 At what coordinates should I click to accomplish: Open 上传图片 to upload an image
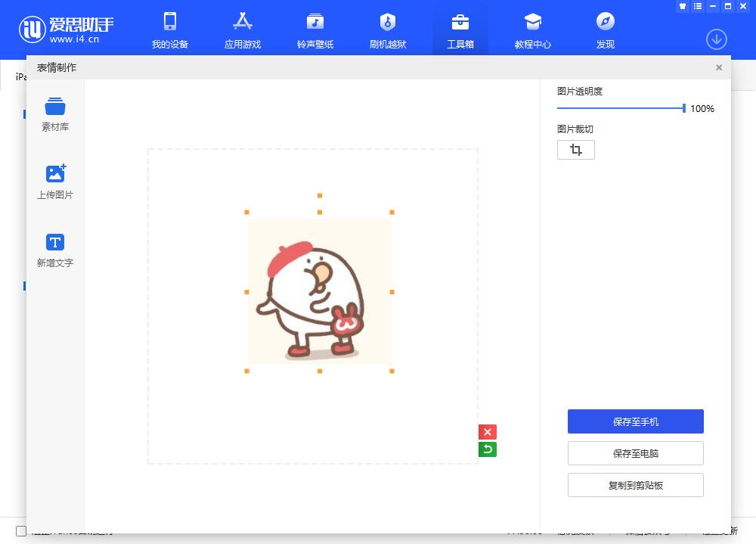point(54,182)
